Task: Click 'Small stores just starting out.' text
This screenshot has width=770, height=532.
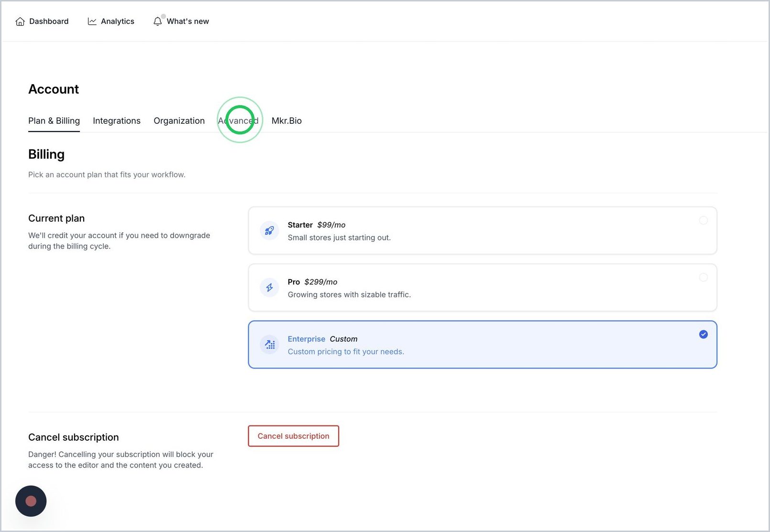Action: point(339,238)
